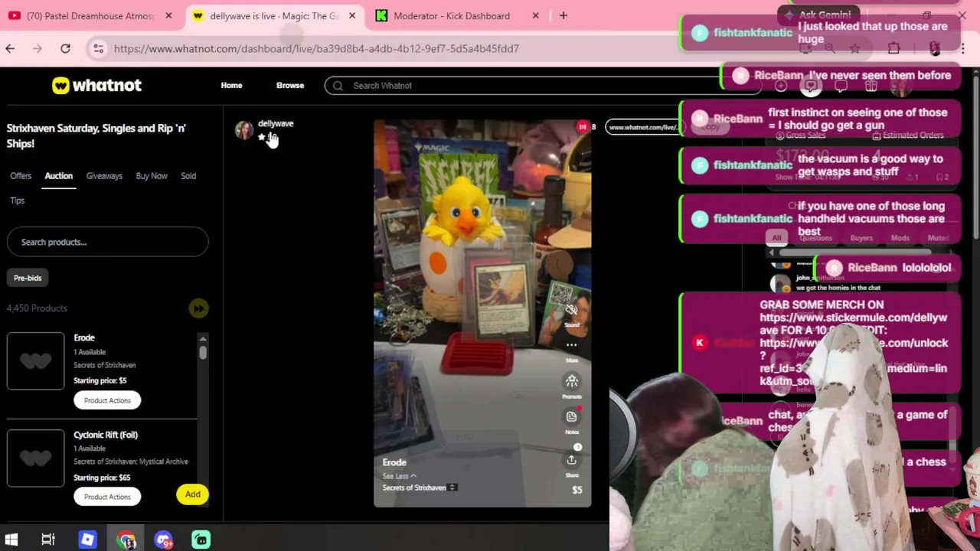The image size is (980, 551).
Task: Switch to the Sold tab
Action: 188,176
